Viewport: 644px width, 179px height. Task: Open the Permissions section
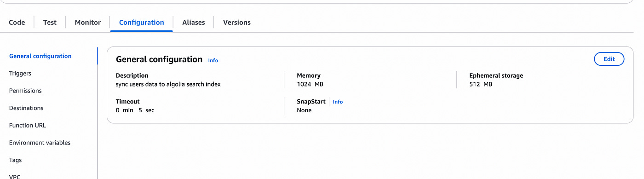pyautogui.click(x=25, y=91)
